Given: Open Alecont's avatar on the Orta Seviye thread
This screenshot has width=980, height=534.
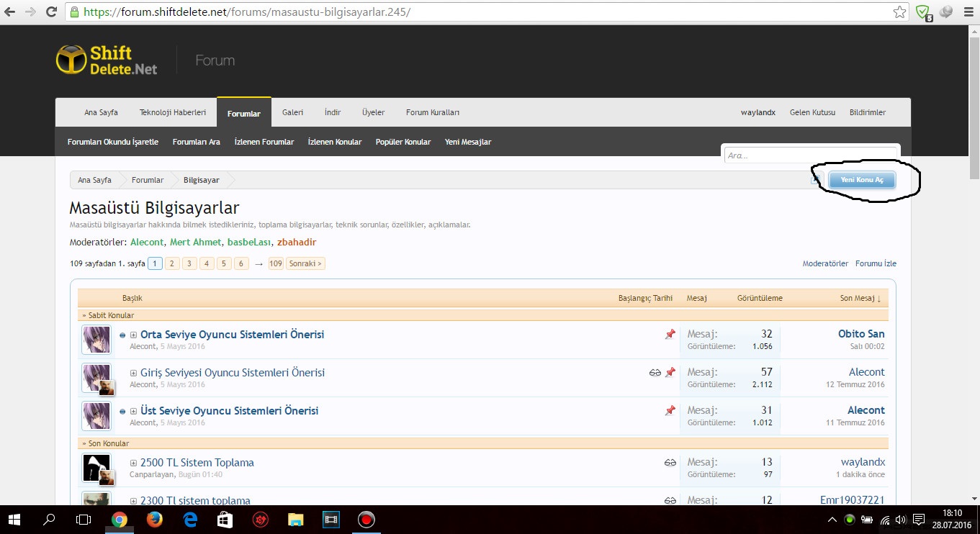Looking at the screenshot, I should pos(96,340).
